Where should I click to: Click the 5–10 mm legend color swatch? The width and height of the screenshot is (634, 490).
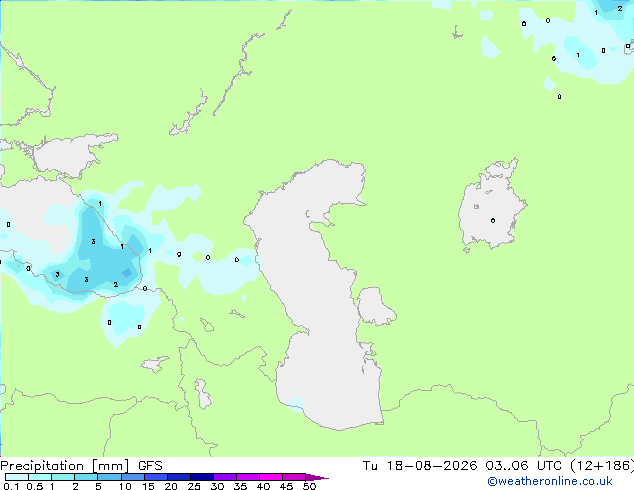tap(109, 477)
